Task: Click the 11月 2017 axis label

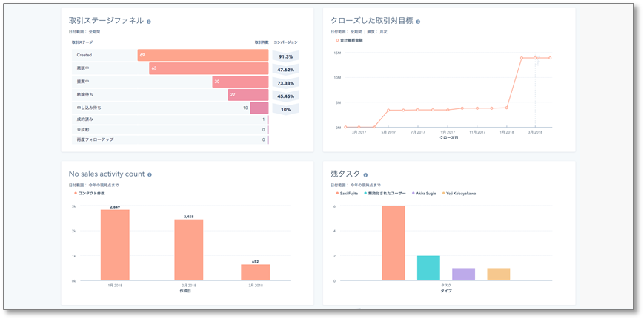Action: 477,133
